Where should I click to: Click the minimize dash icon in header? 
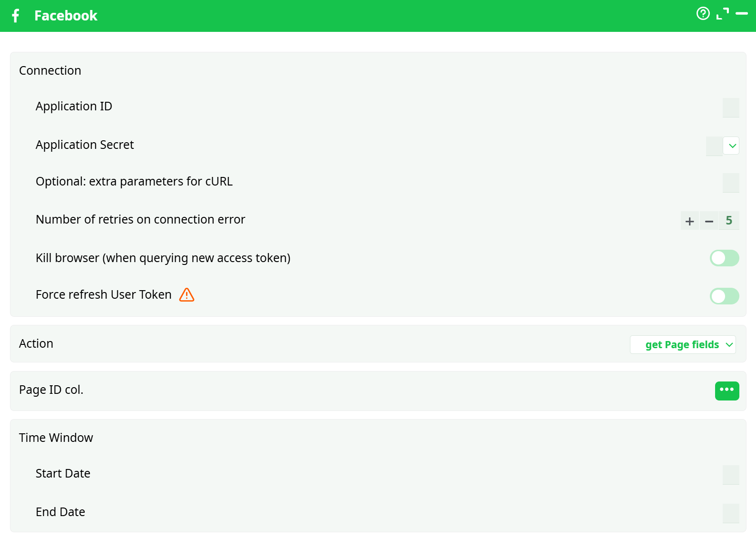tap(741, 14)
